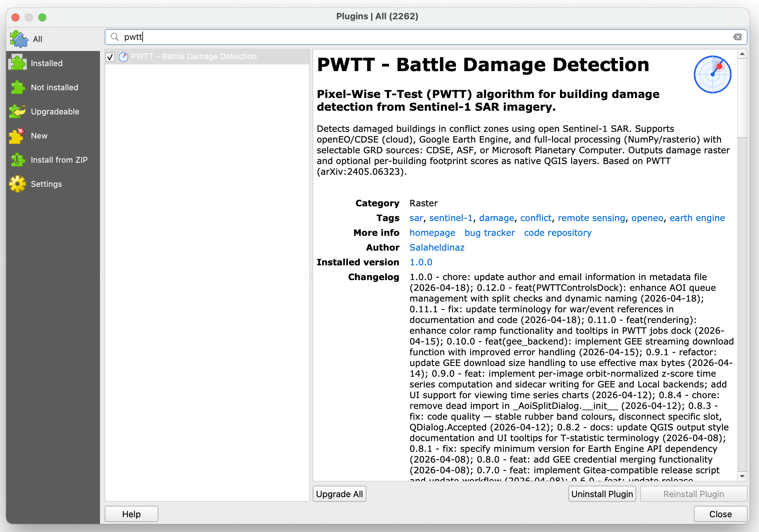Uncheck the PWTT plugin checkbox

coord(110,57)
